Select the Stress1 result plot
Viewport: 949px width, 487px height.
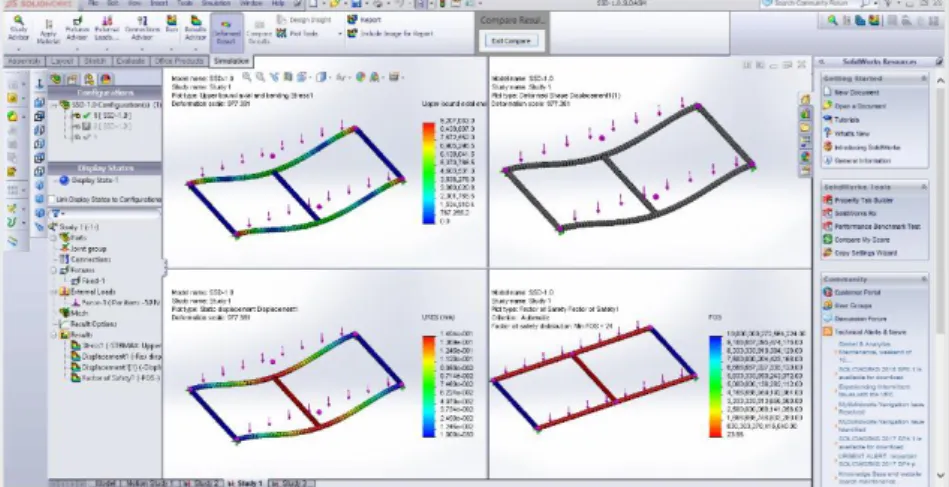click(116, 346)
